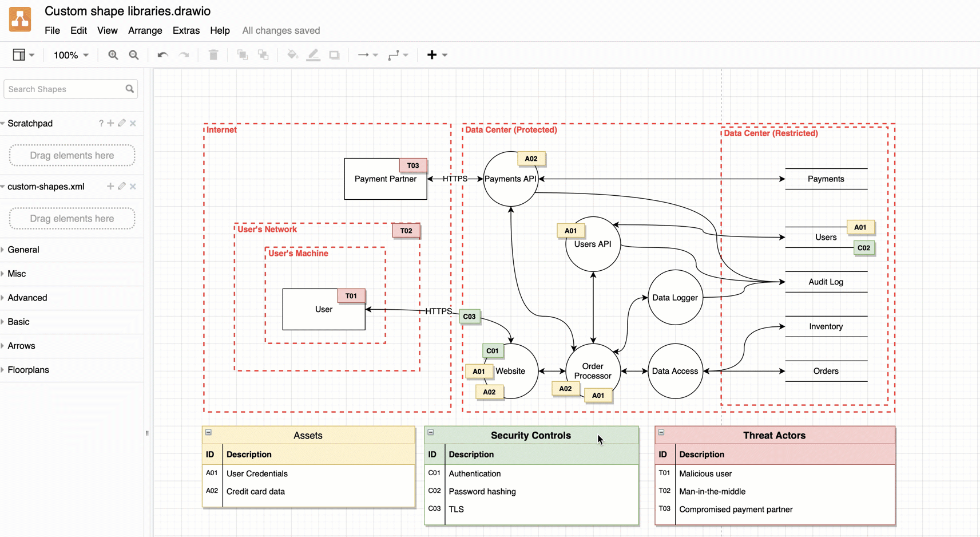Open the Extras menu
Viewport: 980px width, 537px height.
coord(186,30)
